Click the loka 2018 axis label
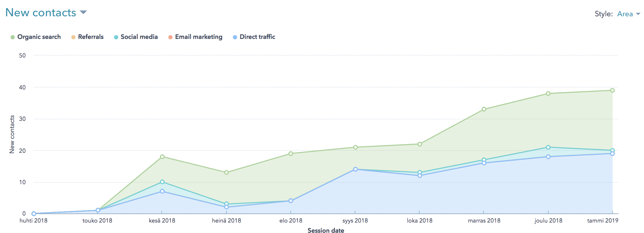644x233 pixels. (x=420, y=221)
